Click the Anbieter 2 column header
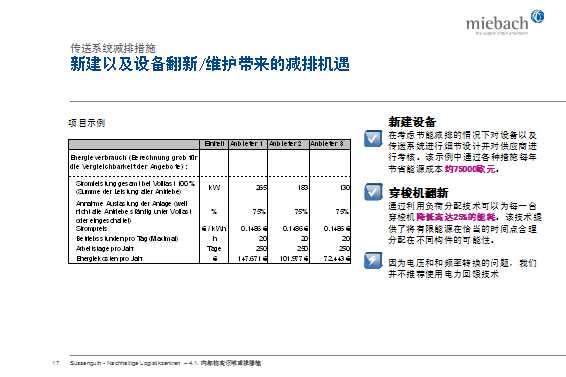 [x=288, y=144]
